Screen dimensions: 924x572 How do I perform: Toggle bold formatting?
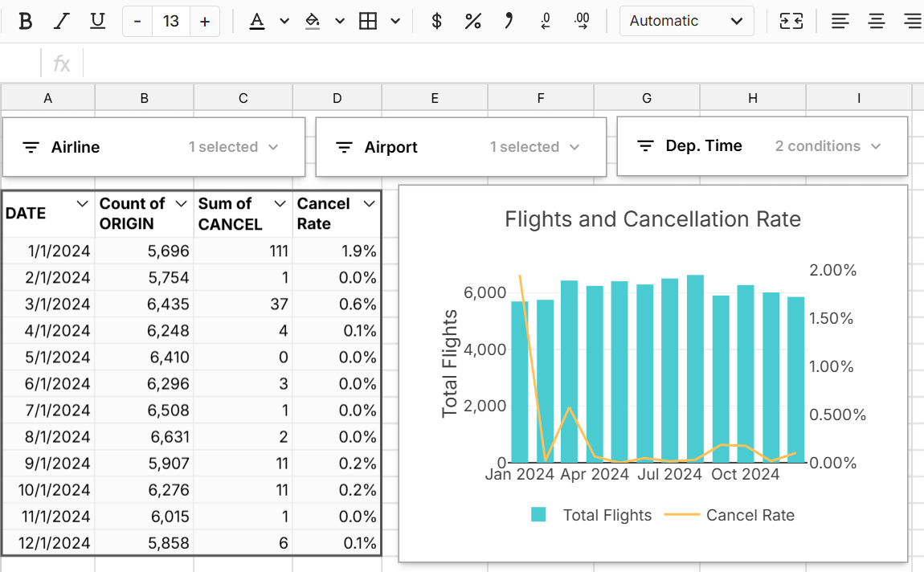coord(25,22)
